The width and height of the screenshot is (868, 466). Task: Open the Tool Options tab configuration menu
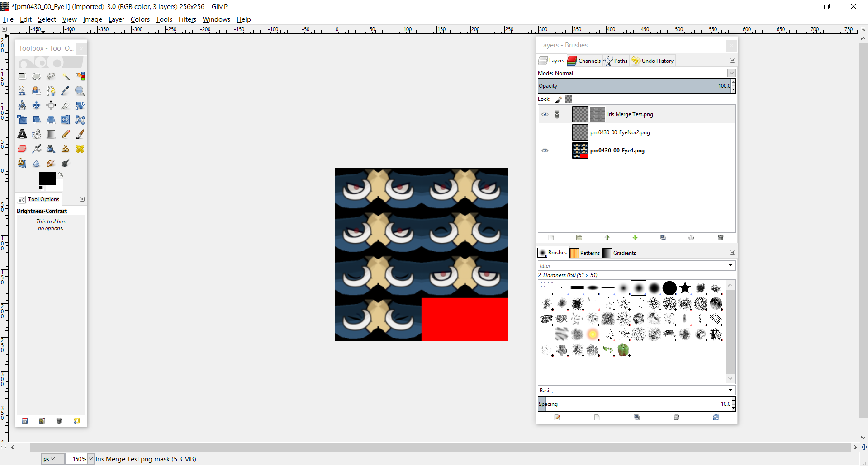pos(82,199)
